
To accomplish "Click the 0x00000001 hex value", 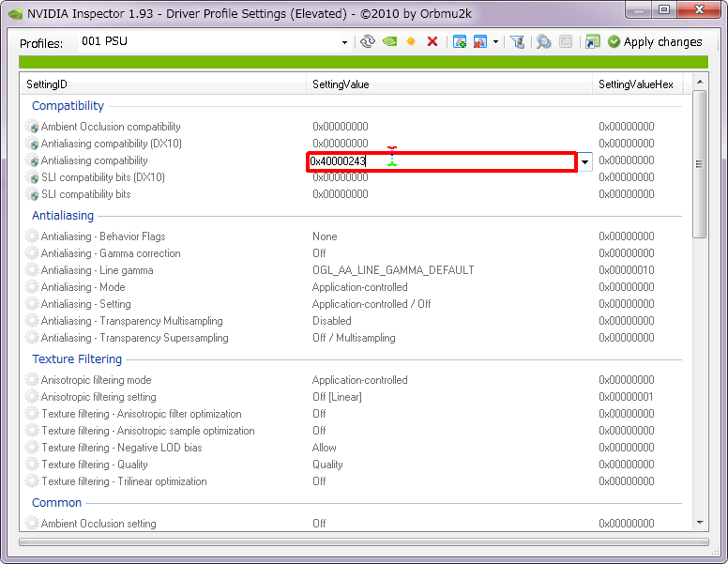I will click(x=627, y=397).
